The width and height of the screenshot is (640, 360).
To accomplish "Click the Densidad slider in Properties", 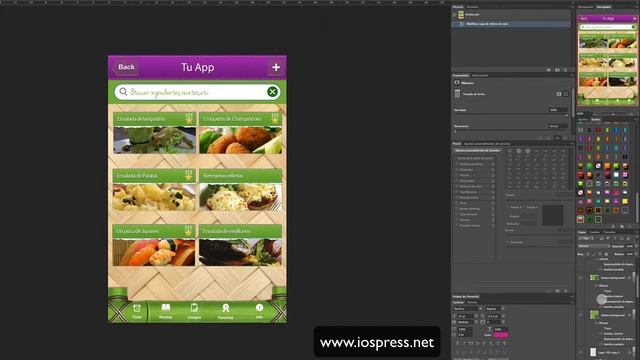I will (x=511, y=115).
